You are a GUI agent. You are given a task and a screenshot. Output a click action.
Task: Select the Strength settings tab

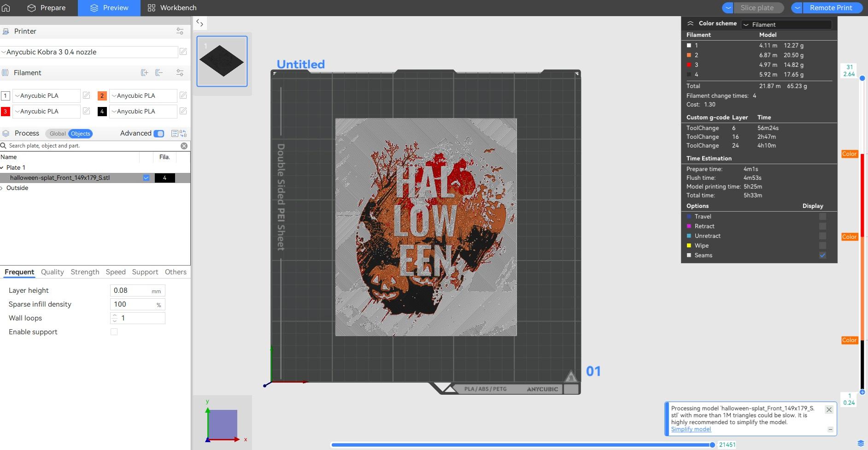point(85,272)
